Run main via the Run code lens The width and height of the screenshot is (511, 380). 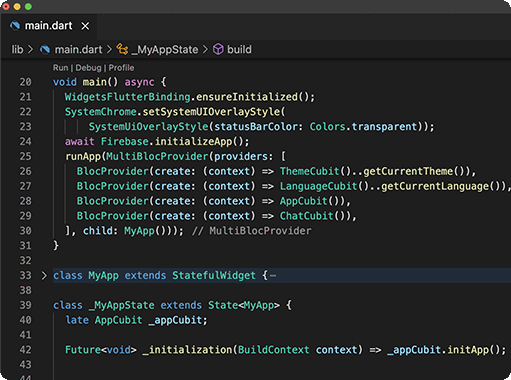[60, 68]
